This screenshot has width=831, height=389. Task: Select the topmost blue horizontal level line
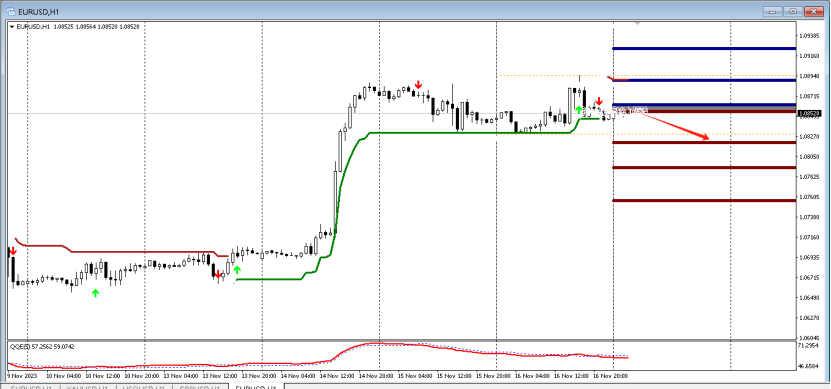pyautogui.click(x=704, y=49)
